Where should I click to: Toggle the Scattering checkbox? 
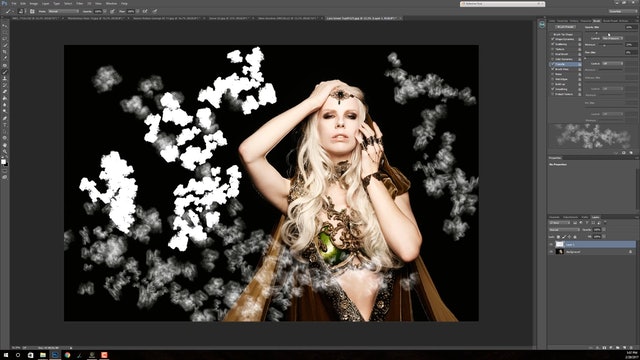(x=553, y=44)
